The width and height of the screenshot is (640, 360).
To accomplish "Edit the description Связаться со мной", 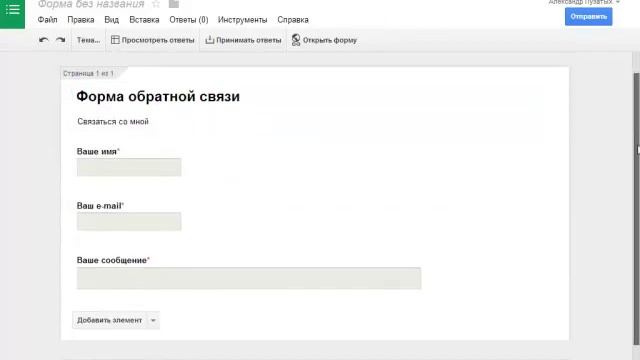I will click(113, 122).
